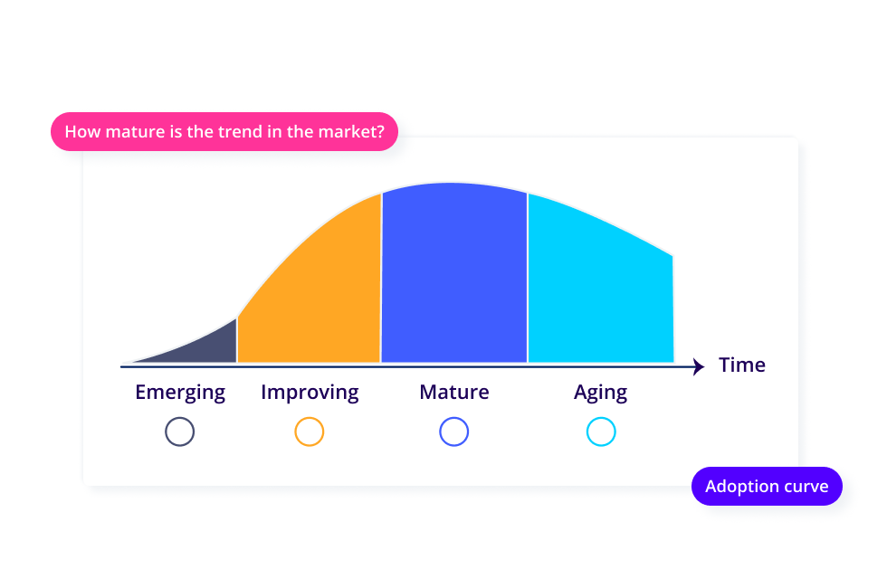Click the Mature text label

[454, 392]
